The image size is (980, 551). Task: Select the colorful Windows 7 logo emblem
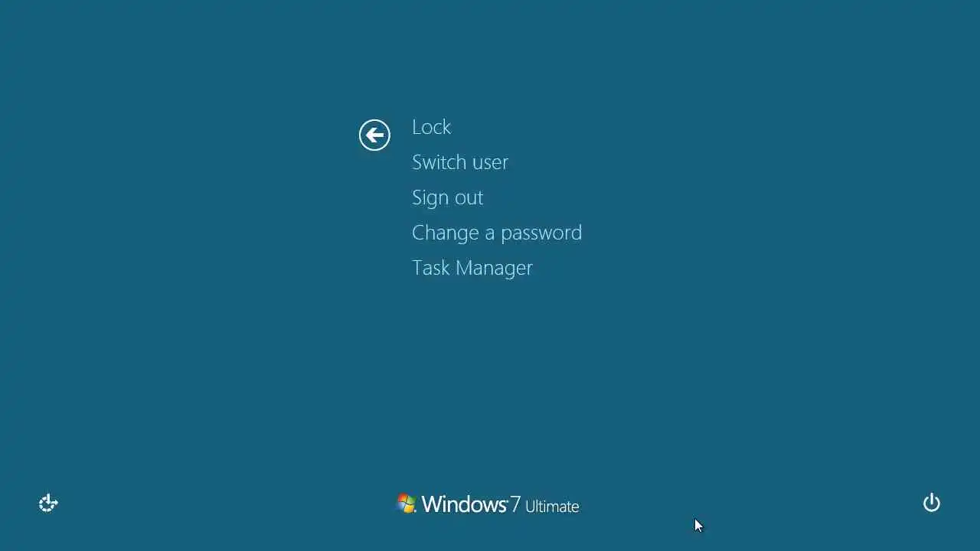(407, 503)
